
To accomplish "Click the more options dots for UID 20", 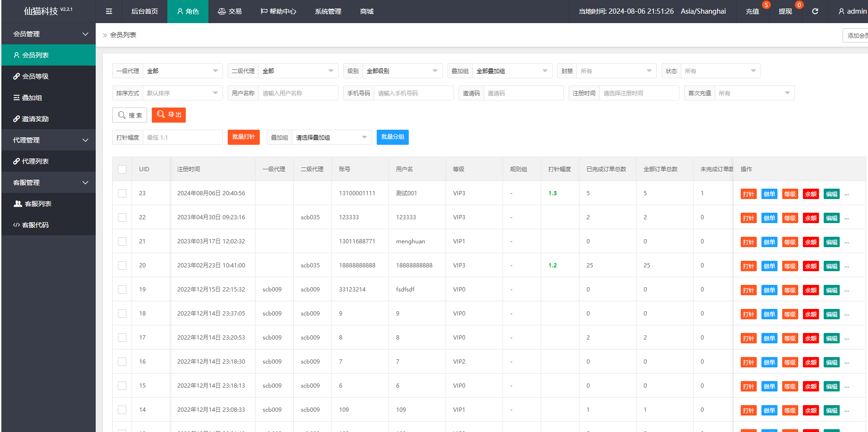I will (847, 266).
